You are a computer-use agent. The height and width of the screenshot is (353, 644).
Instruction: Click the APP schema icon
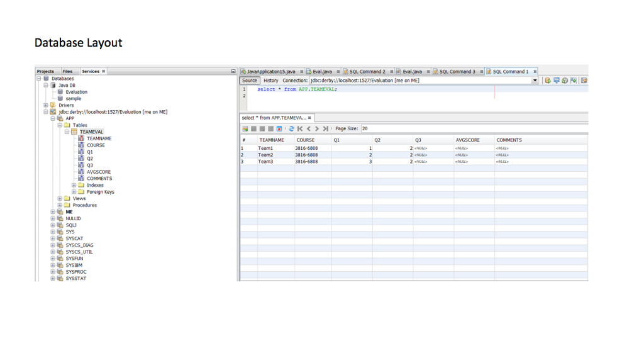(60, 118)
